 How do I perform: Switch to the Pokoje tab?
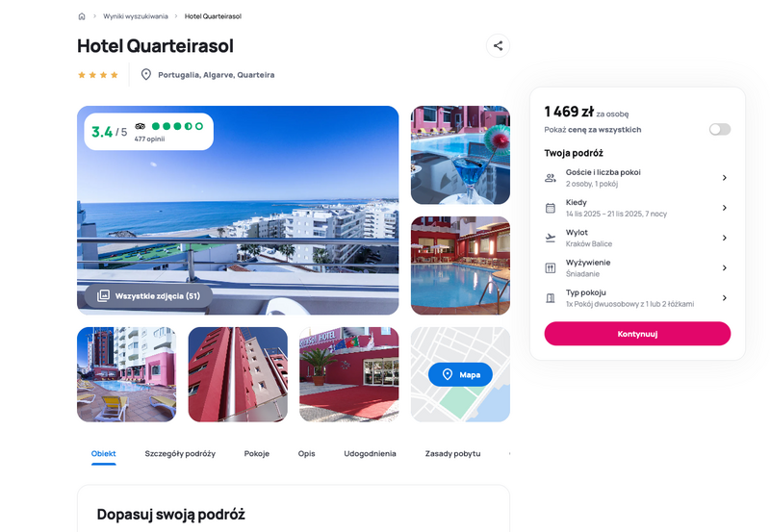(x=257, y=453)
